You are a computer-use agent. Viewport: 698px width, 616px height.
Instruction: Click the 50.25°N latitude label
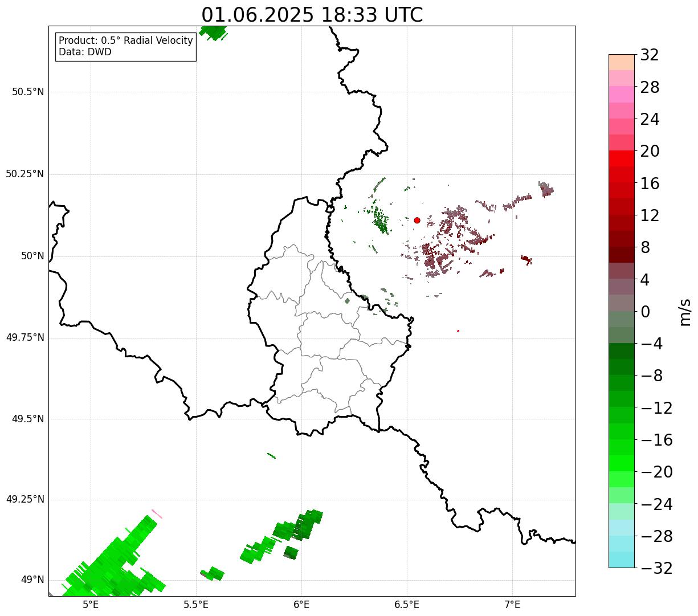(x=25, y=174)
